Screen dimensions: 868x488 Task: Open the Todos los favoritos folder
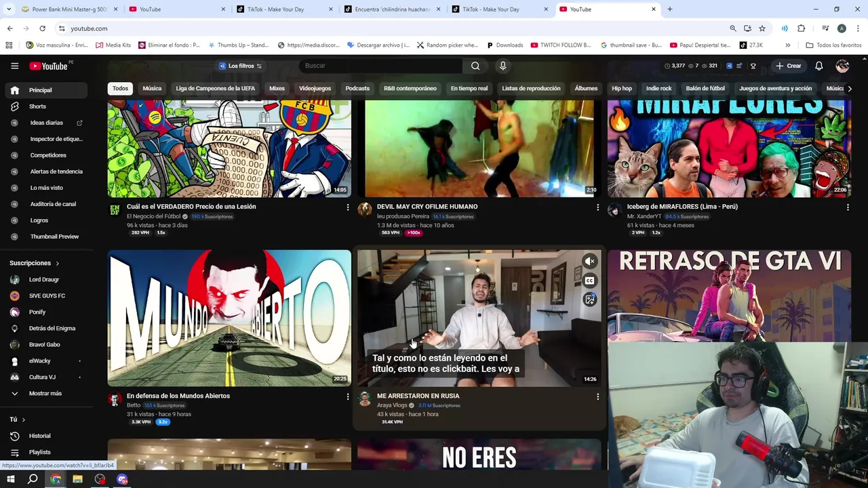833,45
